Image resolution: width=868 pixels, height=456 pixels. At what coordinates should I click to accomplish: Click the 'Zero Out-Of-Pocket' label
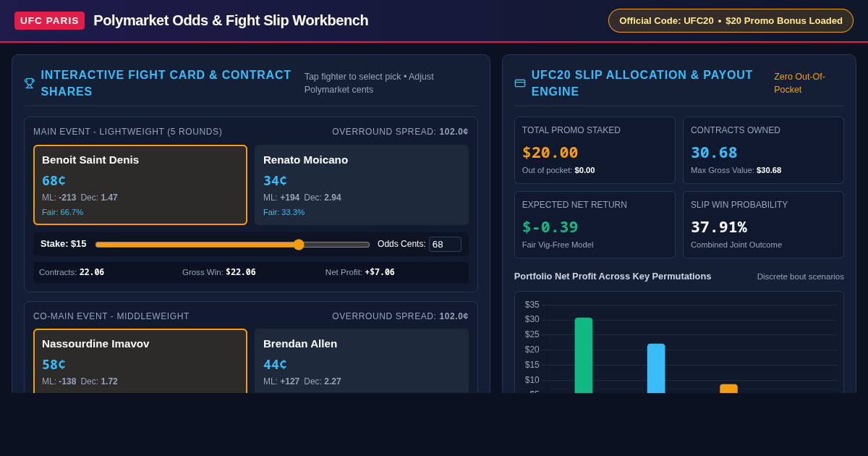[799, 83]
